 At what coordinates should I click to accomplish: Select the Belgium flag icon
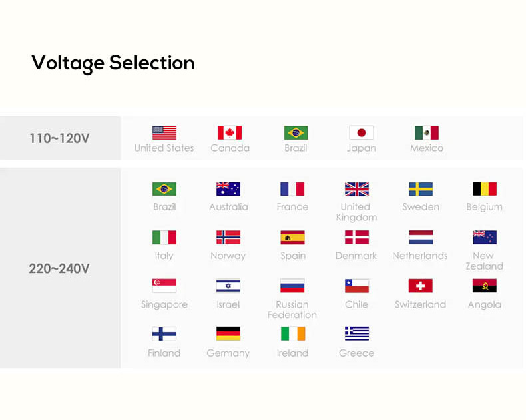coord(485,189)
